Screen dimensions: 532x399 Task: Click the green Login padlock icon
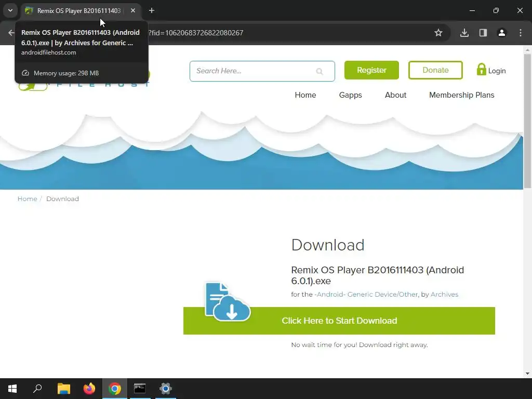(x=481, y=70)
